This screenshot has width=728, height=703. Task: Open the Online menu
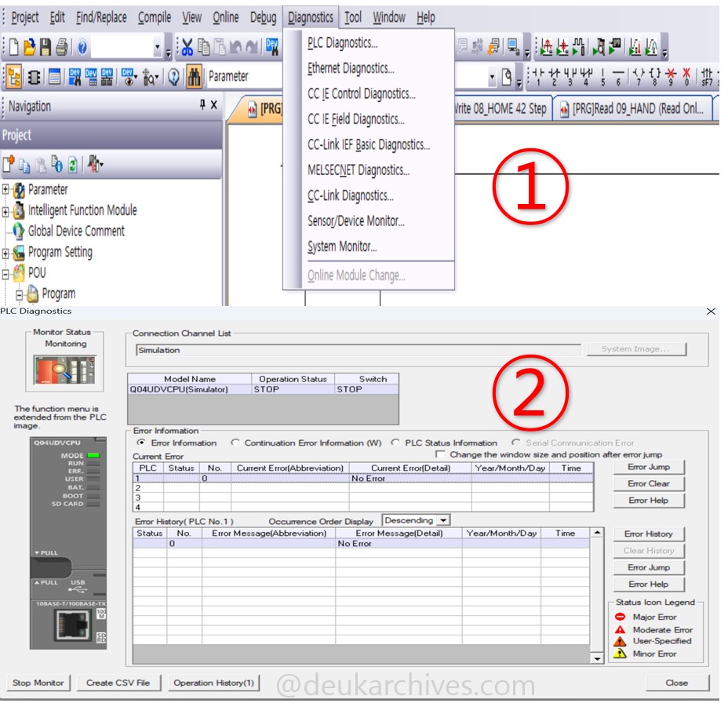click(x=226, y=17)
